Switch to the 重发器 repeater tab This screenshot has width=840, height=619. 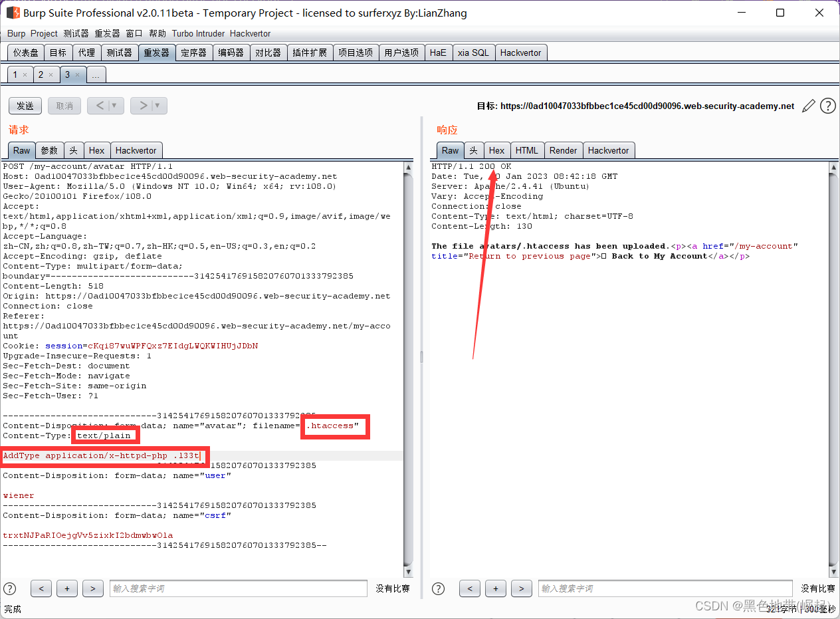tap(156, 53)
